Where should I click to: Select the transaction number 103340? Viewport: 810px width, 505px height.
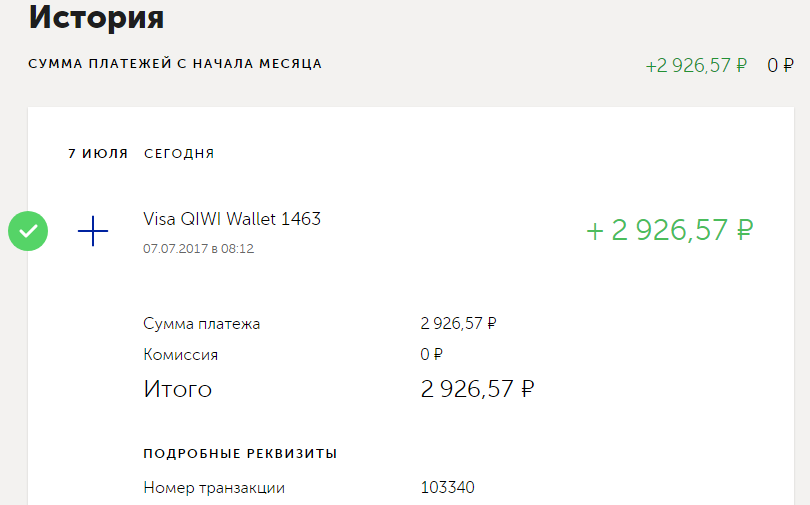pyautogui.click(x=447, y=487)
